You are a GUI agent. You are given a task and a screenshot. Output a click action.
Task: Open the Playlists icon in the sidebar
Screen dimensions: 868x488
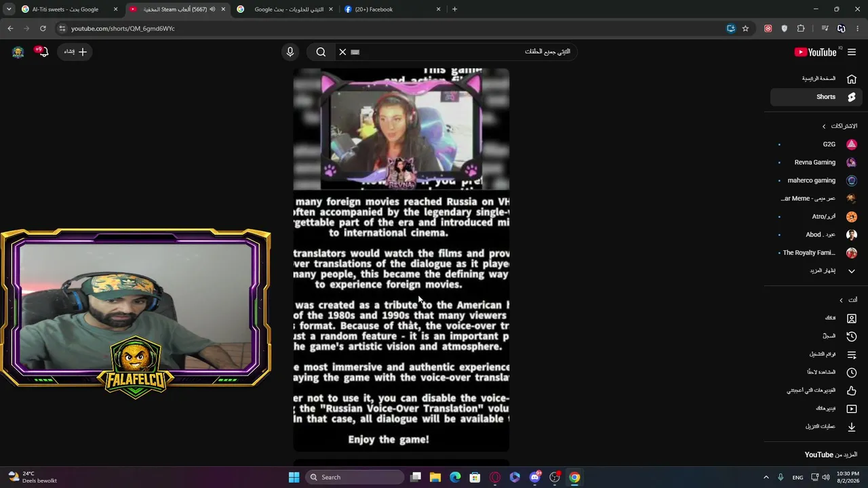[852, 354]
